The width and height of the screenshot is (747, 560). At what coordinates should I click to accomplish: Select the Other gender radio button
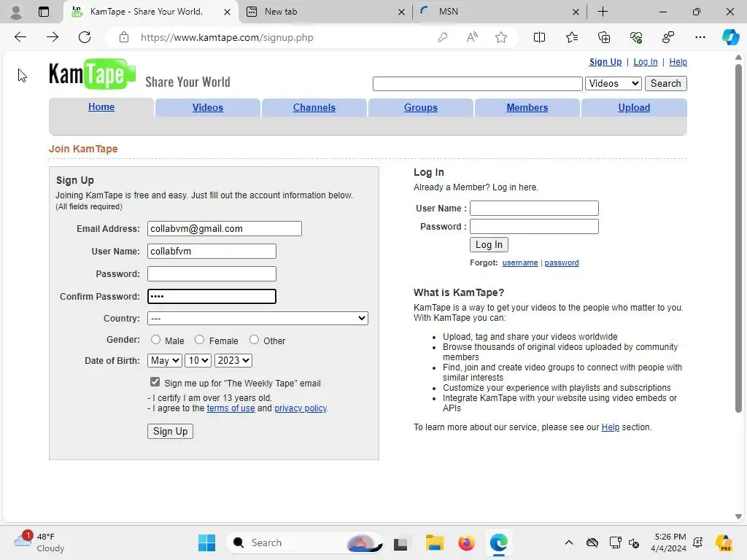[x=255, y=340]
